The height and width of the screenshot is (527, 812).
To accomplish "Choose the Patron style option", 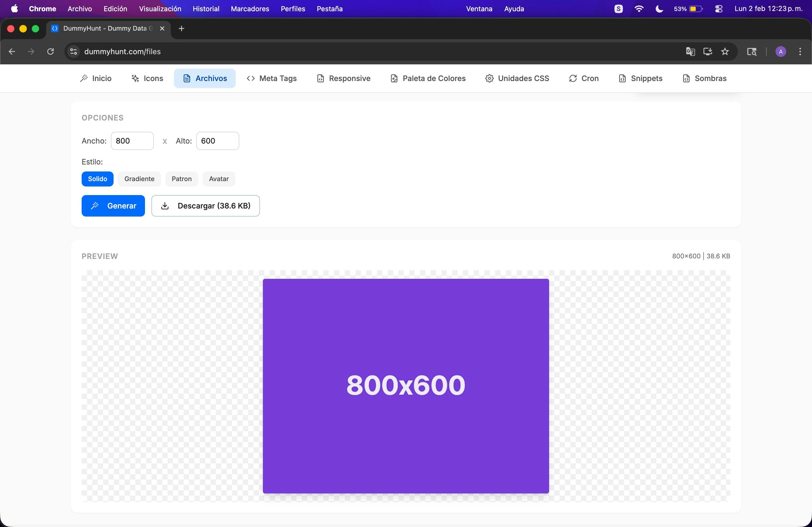I will [x=182, y=179].
